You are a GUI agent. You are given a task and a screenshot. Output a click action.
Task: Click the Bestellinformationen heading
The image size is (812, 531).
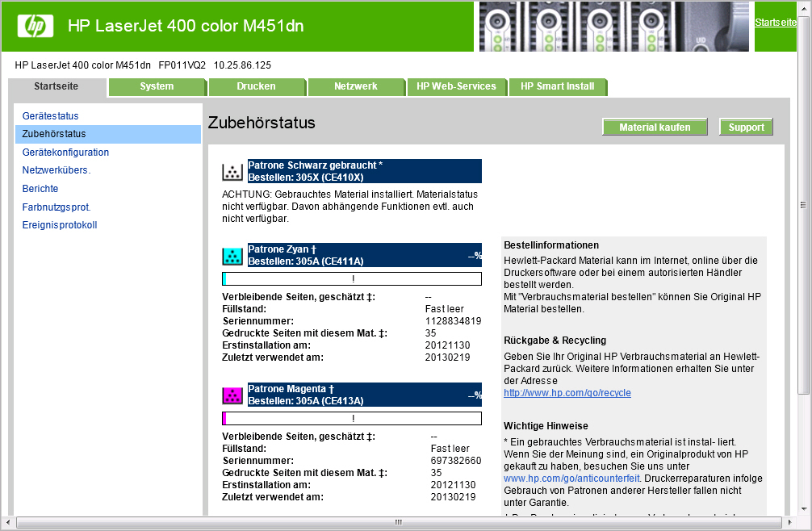(x=551, y=245)
